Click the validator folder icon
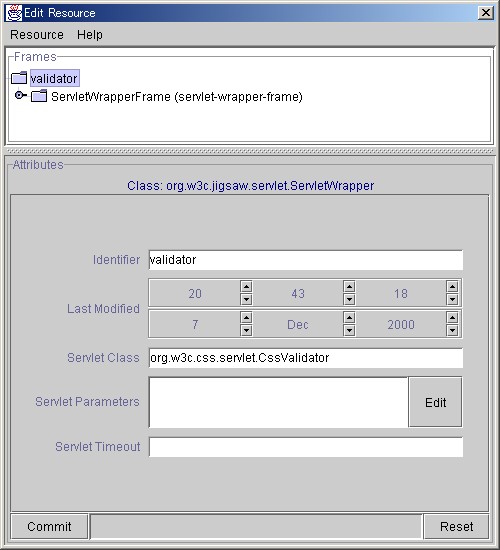Screen dimensions: 500x550 [19, 78]
